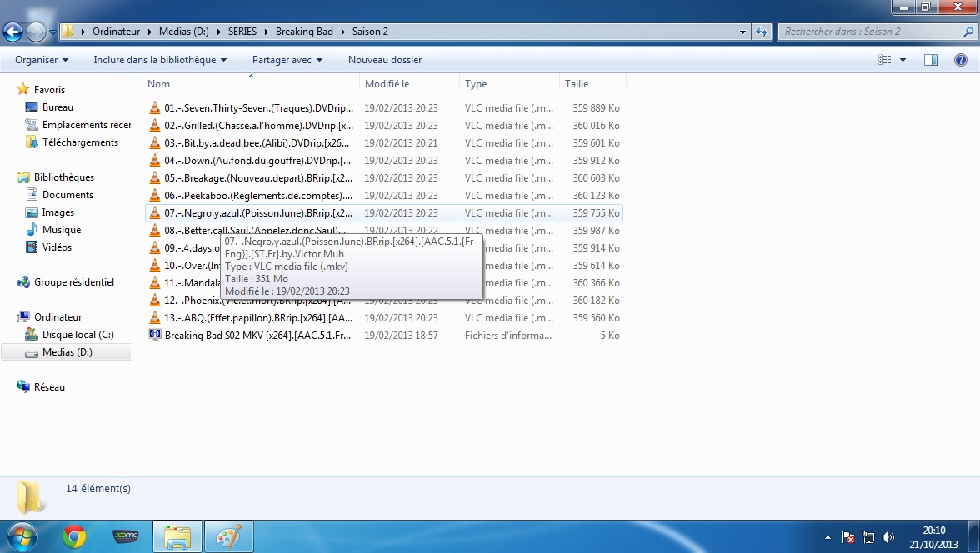This screenshot has width=980, height=553.
Task: Click the 359 889 Ko size cell
Action: coord(596,108)
